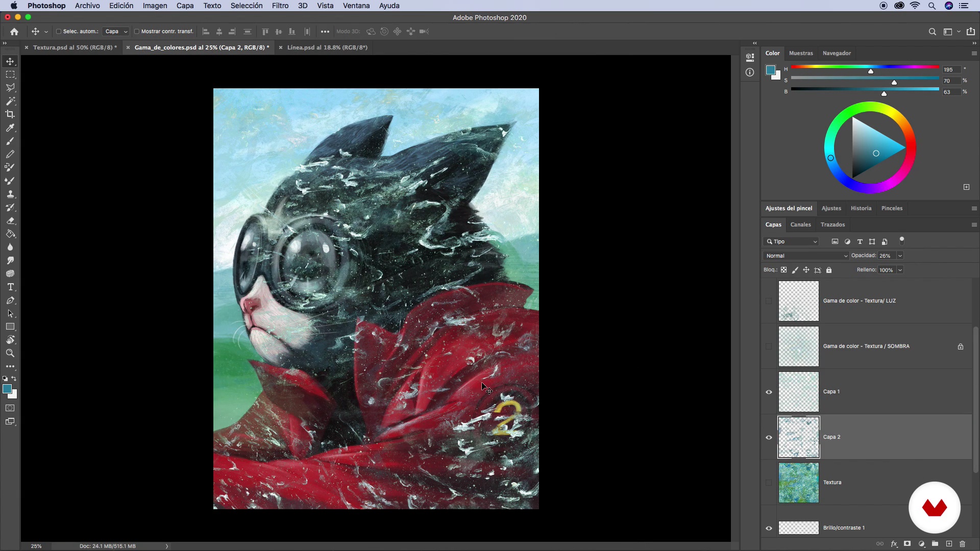Select the Brush tool
The width and height of the screenshot is (980, 551).
10,141
